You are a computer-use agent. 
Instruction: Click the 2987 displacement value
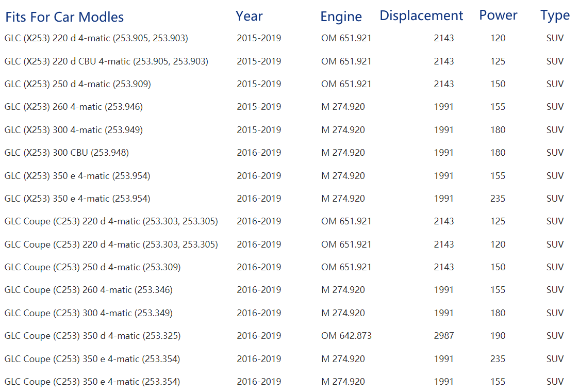pos(443,336)
